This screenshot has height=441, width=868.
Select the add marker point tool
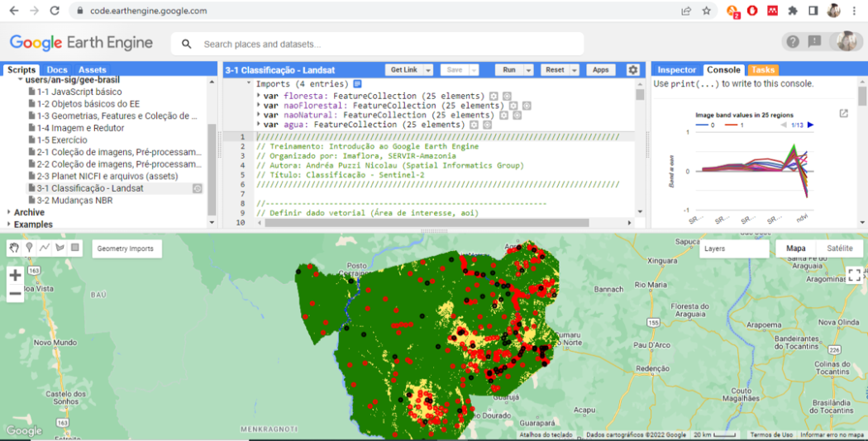click(29, 248)
